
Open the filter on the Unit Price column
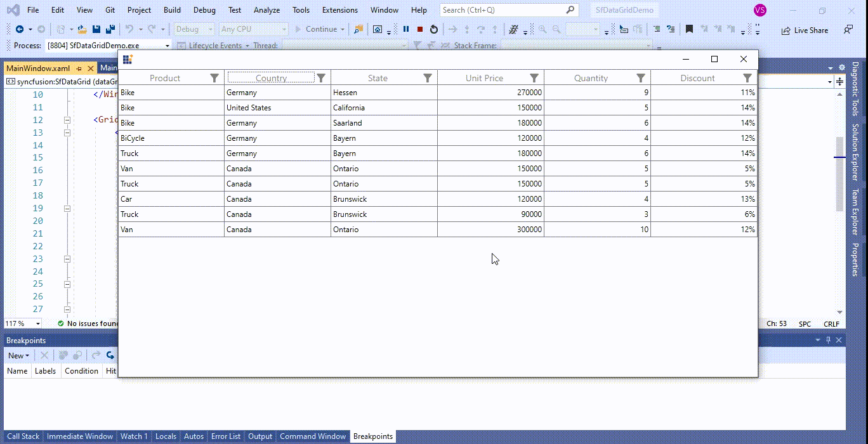point(534,77)
